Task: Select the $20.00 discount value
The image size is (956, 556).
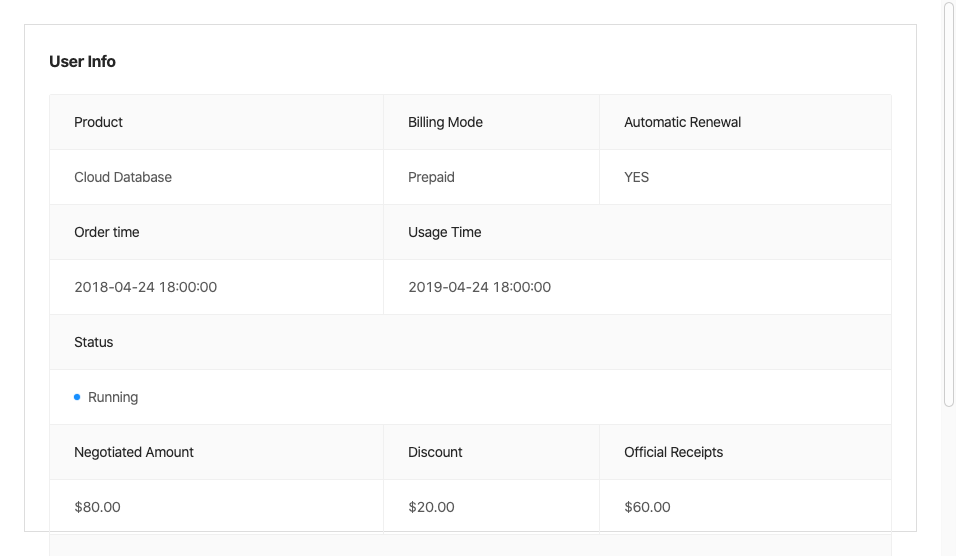Action: point(431,507)
